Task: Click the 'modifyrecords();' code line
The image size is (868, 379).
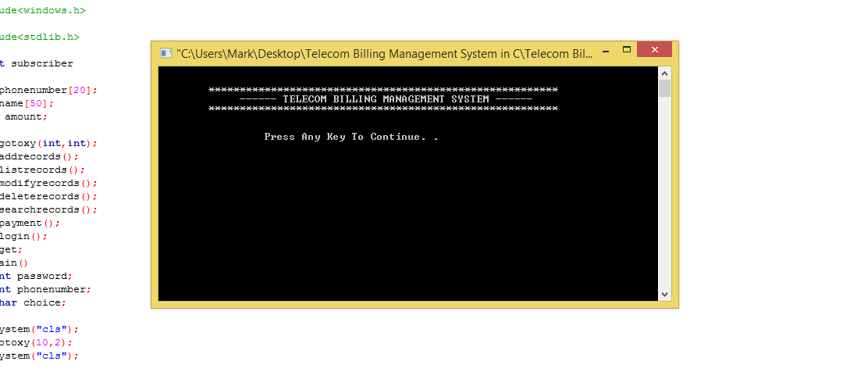Action: pos(48,184)
